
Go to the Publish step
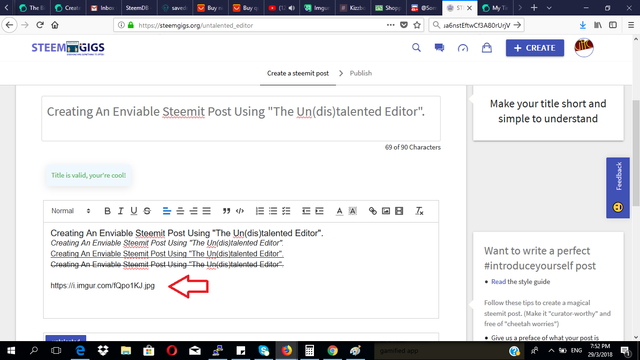click(x=361, y=73)
